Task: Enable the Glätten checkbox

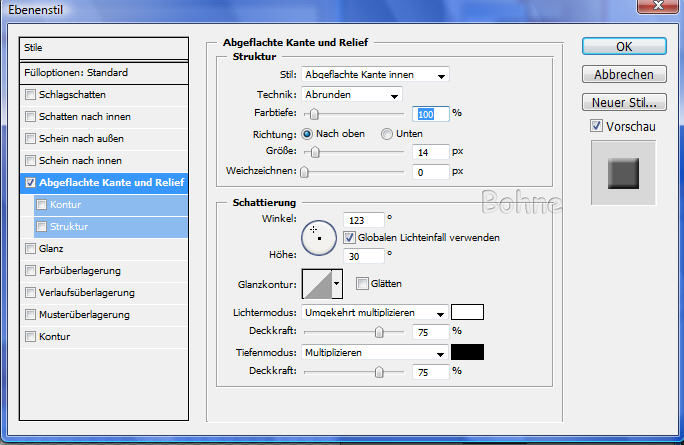Action: tap(362, 284)
